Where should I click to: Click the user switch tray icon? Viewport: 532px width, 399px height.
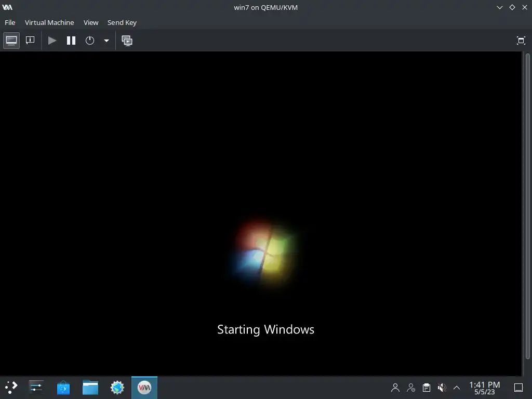click(x=411, y=388)
